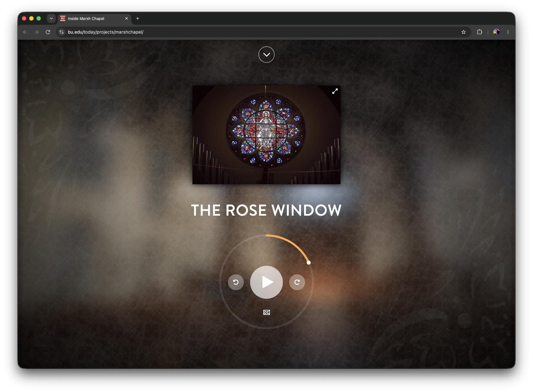Close the Inside Marsh Chapel tab
The width and height of the screenshot is (533, 392).
tap(127, 19)
